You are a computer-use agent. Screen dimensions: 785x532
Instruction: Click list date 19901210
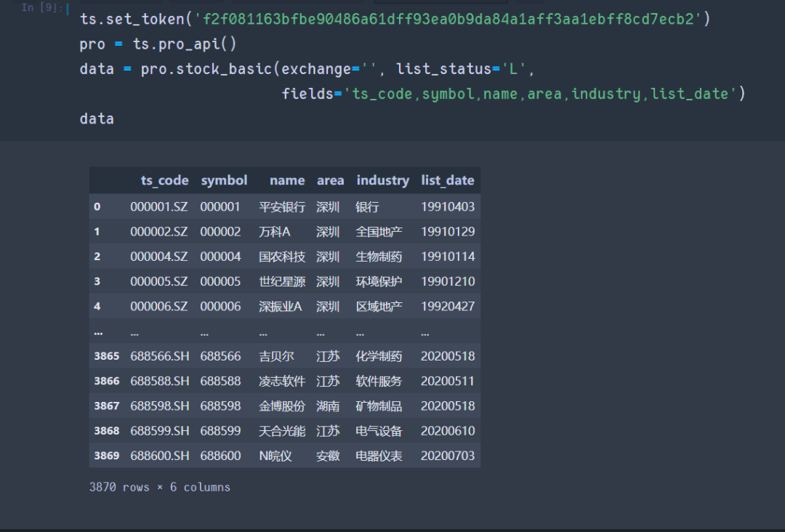coord(448,281)
